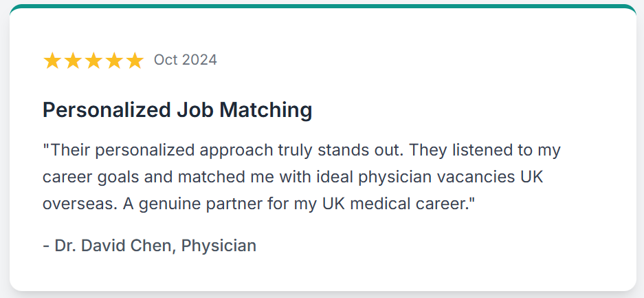
Task: Select the Personalized Job Matching heading
Action: point(177,110)
